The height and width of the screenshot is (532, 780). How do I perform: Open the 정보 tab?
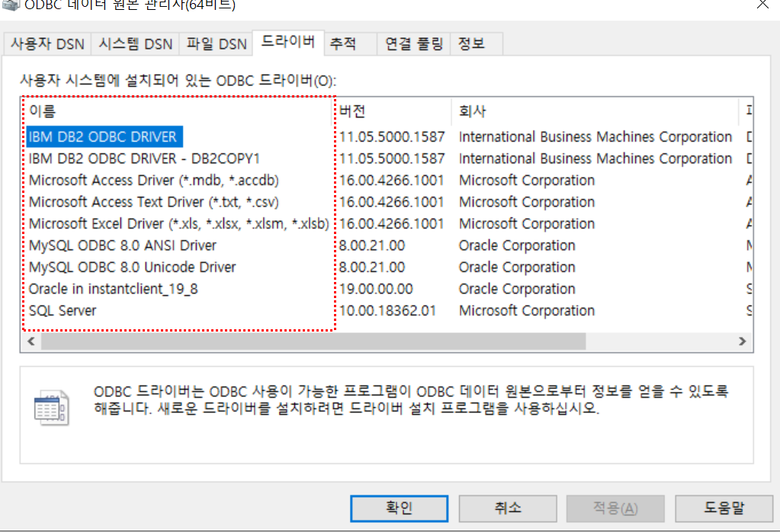tap(476, 43)
